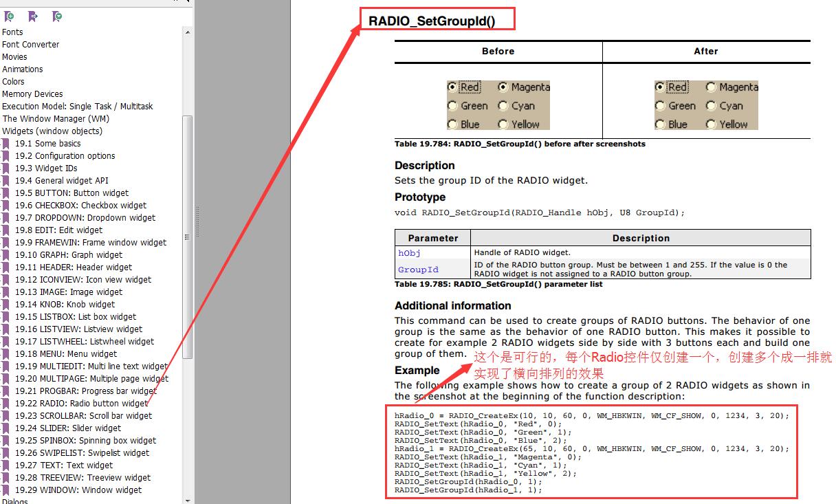
Task: Click the hRadio_0 = RADIO_CreateEx code line
Action: 592,416
